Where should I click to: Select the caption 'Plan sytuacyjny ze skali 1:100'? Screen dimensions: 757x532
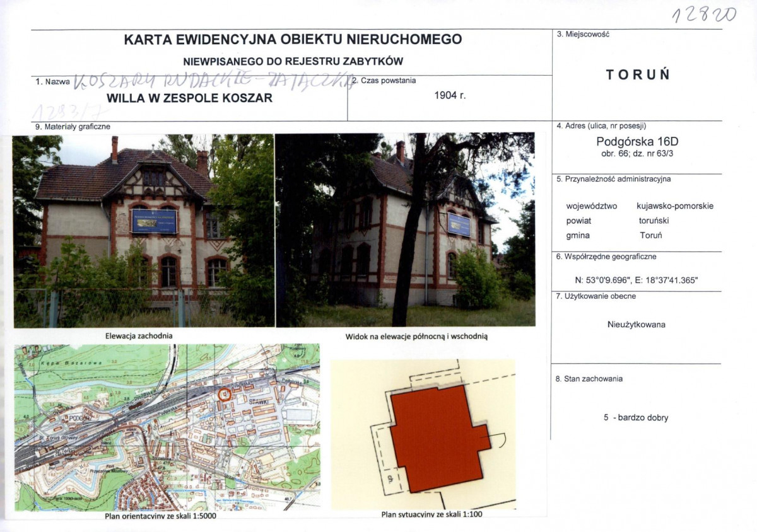coord(431,514)
